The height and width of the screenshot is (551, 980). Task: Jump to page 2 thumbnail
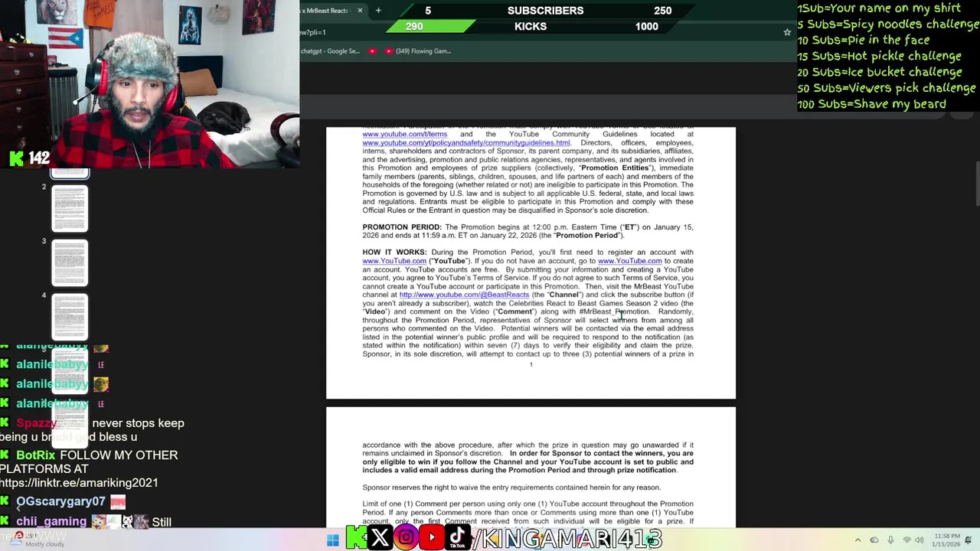coord(70,208)
